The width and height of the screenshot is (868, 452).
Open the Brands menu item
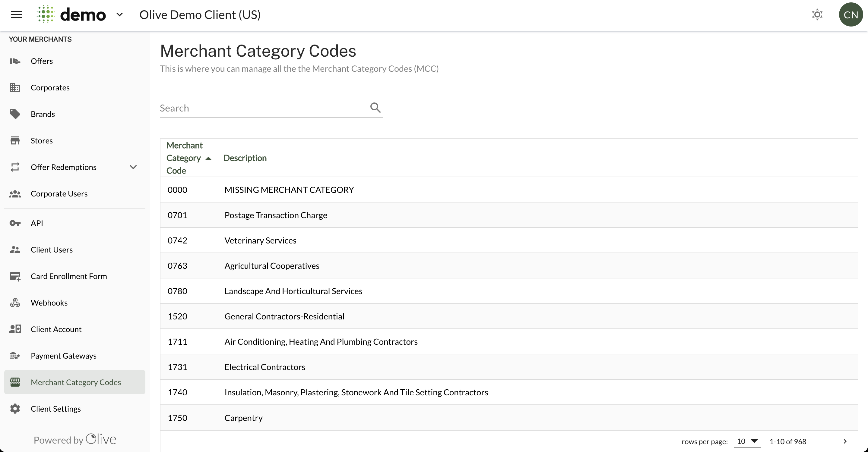[x=75, y=114]
